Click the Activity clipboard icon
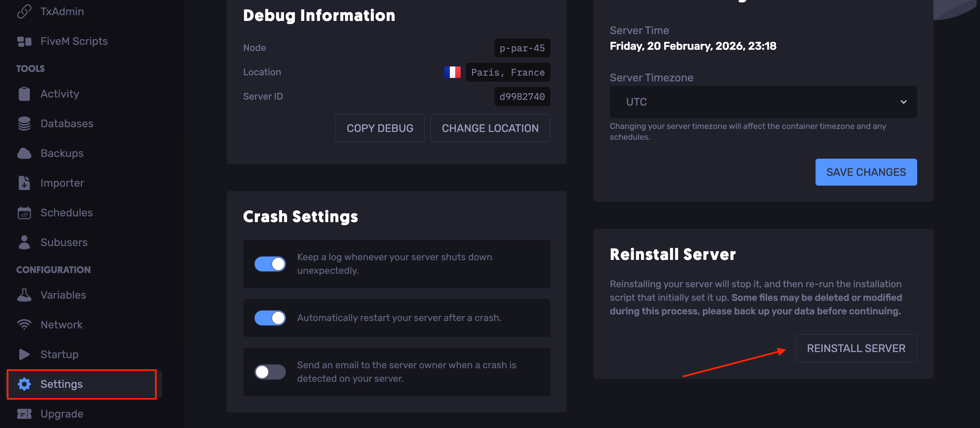 click(24, 94)
